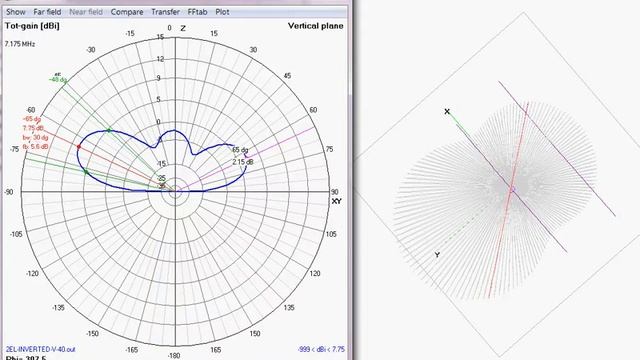Screen dimensions: 640x360
Task: Click the Y axis label in 3D view
Action: [437, 255]
